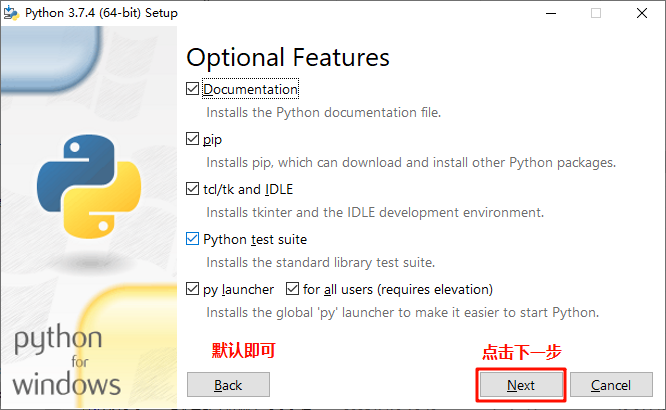This screenshot has width=666, height=410.
Task: Click the red 点击下一步 annotation text
Action: pos(521,352)
